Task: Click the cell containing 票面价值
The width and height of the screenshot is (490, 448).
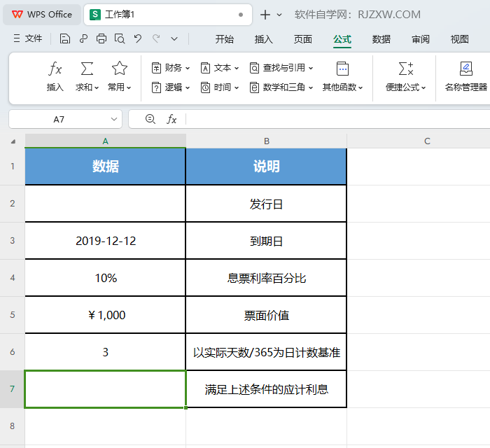Action: coord(266,315)
